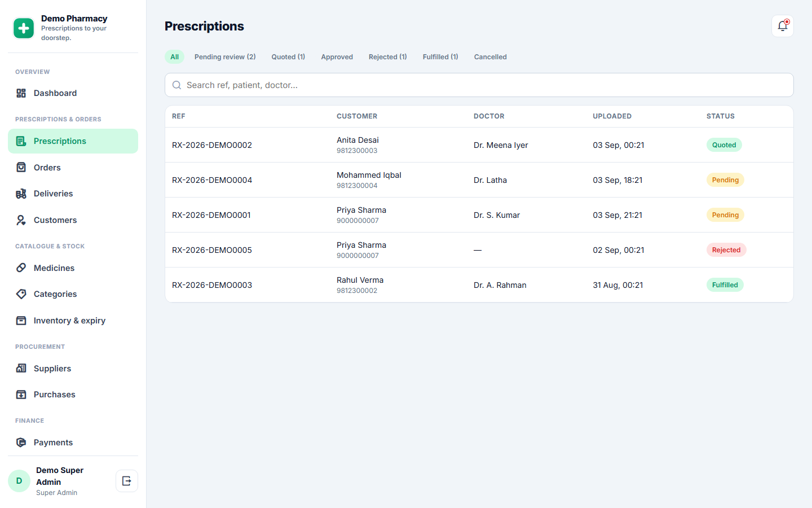Click the logout icon button
The height and width of the screenshot is (508, 812).
click(127, 481)
